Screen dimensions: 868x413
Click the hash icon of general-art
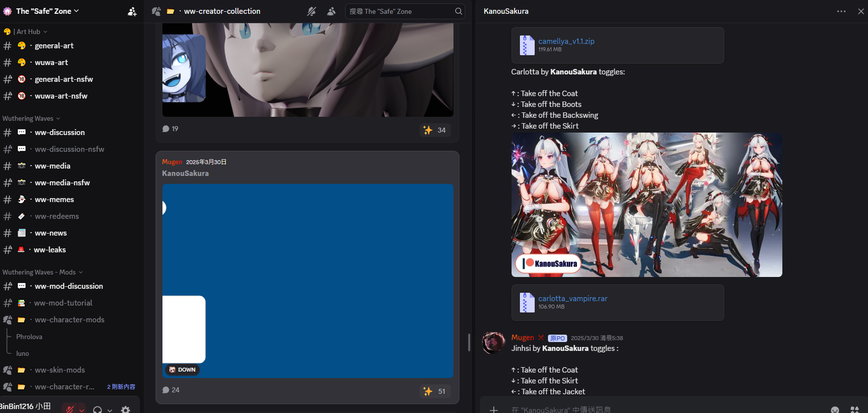pyautogui.click(x=7, y=46)
